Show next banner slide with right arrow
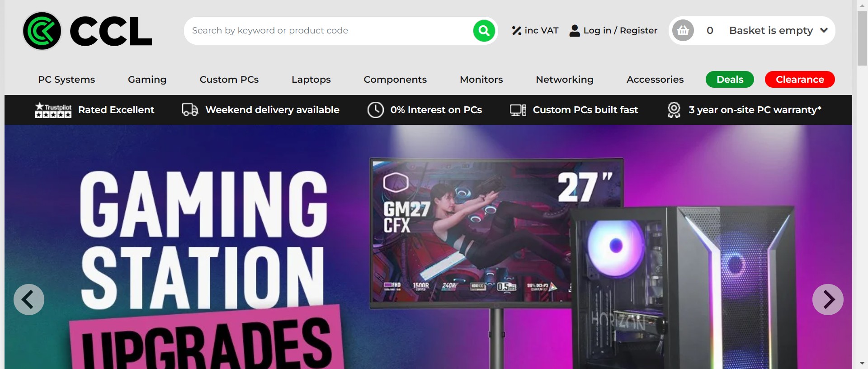 pyautogui.click(x=828, y=299)
